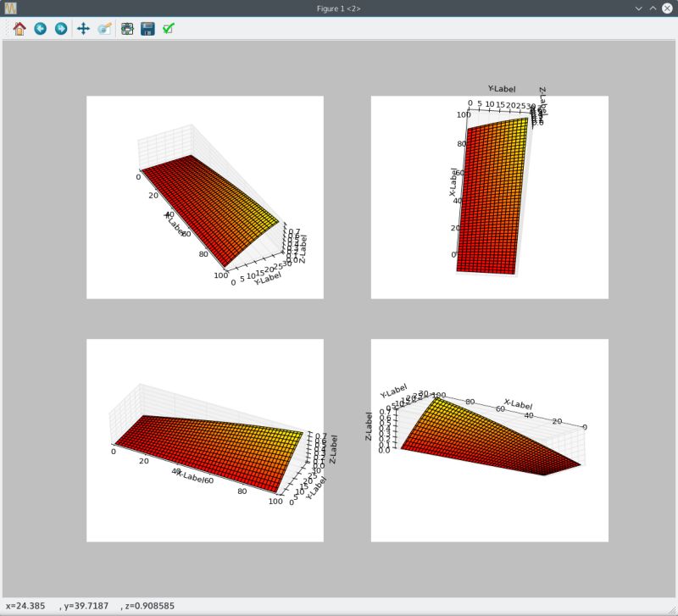Click the Y-Label text above the top-right plot
The width and height of the screenshot is (678, 616).
(500, 88)
